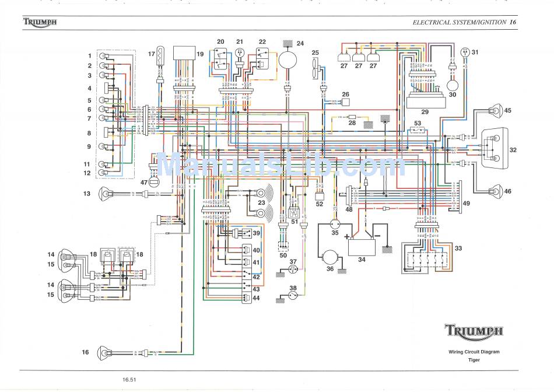Click the rectangular box component numbered 19

point(184,52)
